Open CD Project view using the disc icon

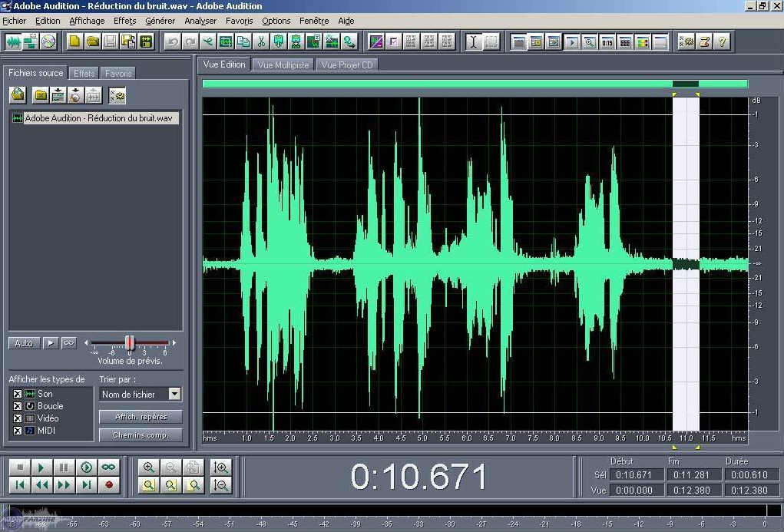(48, 41)
